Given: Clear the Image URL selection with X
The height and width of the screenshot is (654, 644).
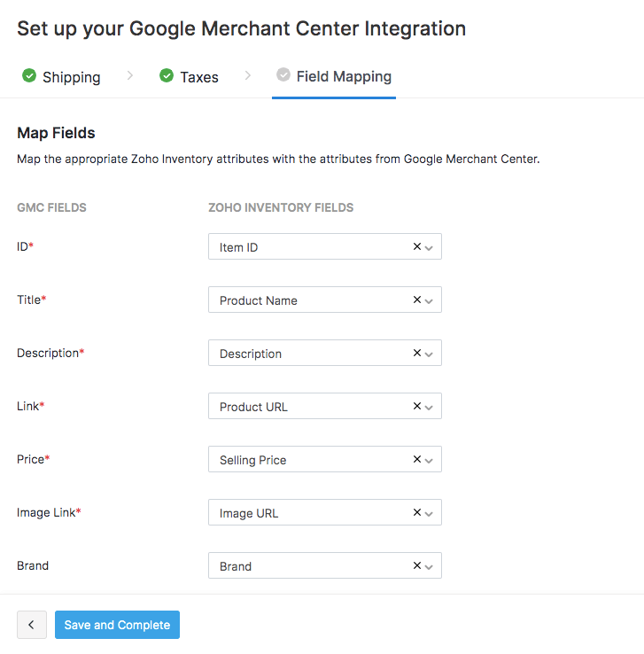Looking at the screenshot, I should [416, 513].
